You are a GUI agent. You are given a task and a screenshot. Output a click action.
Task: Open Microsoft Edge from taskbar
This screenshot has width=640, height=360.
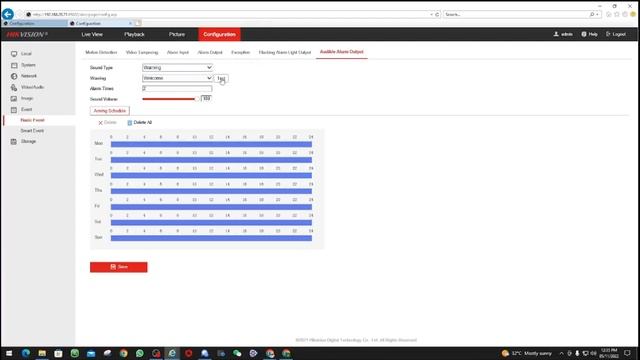26,353
